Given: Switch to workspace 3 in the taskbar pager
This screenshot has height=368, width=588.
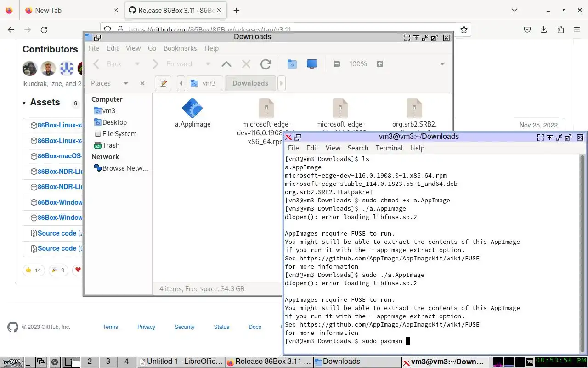Looking at the screenshot, I should (x=108, y=362).
